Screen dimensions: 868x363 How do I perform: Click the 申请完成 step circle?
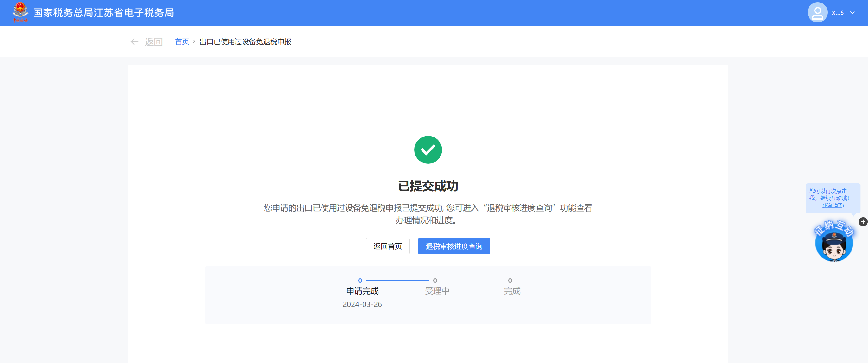point(360,280)
